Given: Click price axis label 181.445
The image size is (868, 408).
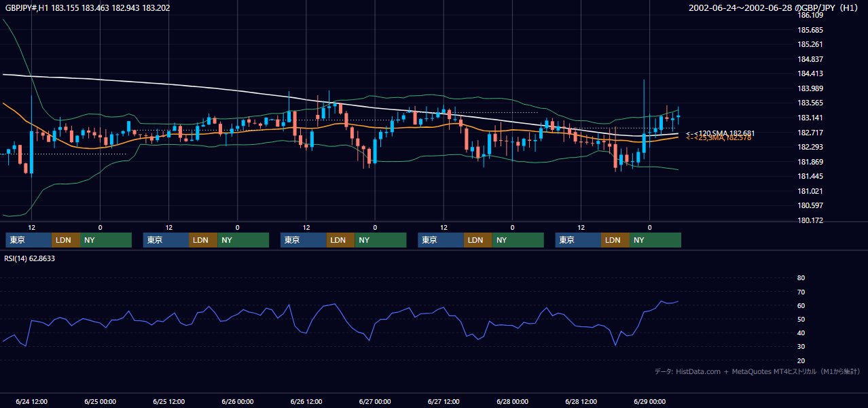Looking at the screenshot, I should pos(810,176).
